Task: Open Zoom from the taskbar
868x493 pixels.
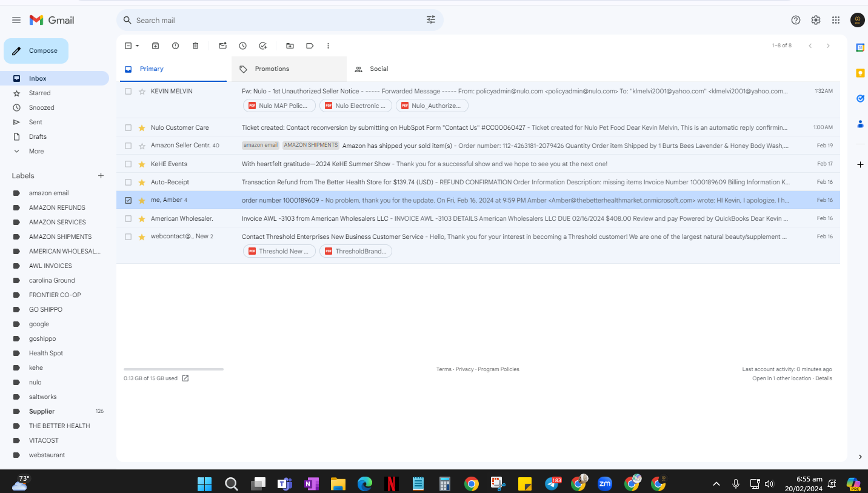Action: click(604, 483)
